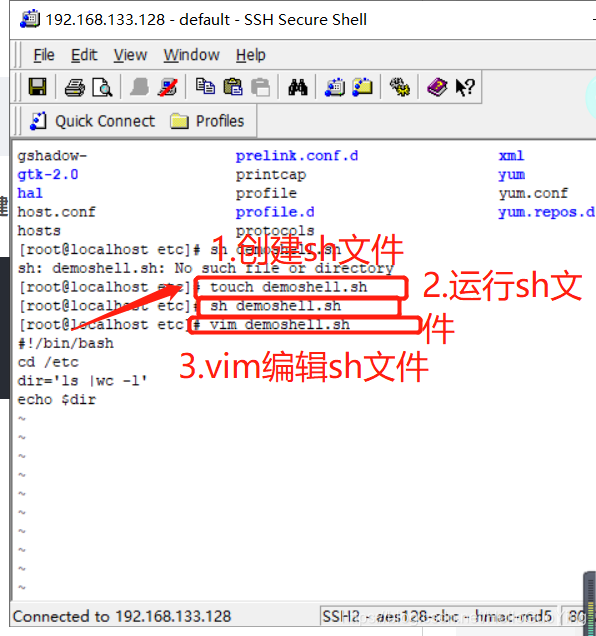Image resolution: width=596 pixels, height=636 pixels.
Task: Open a New Terminal Window icon
Action: [x=335, y=87]
